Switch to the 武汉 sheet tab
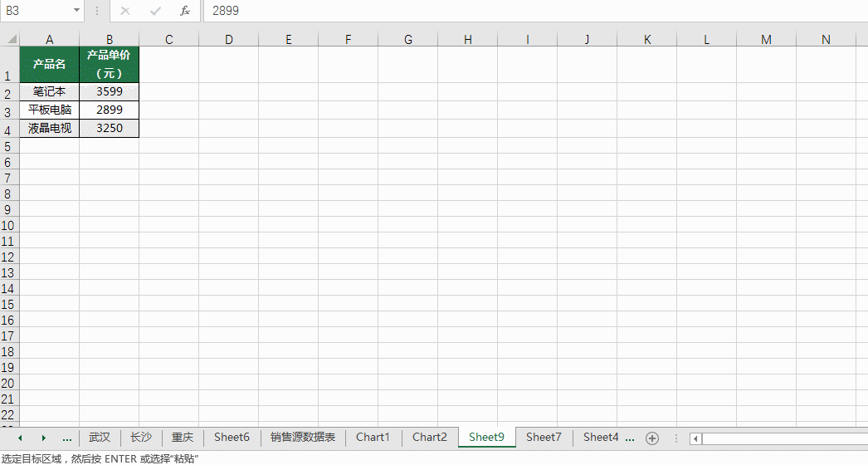The width and height of the screenshot is (868, 465). (x=100, y=438)
